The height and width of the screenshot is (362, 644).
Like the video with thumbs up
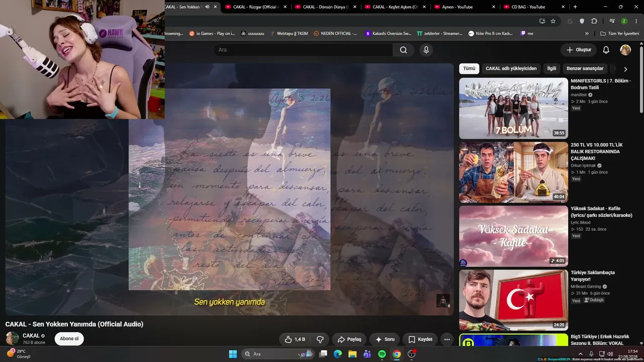295,339
